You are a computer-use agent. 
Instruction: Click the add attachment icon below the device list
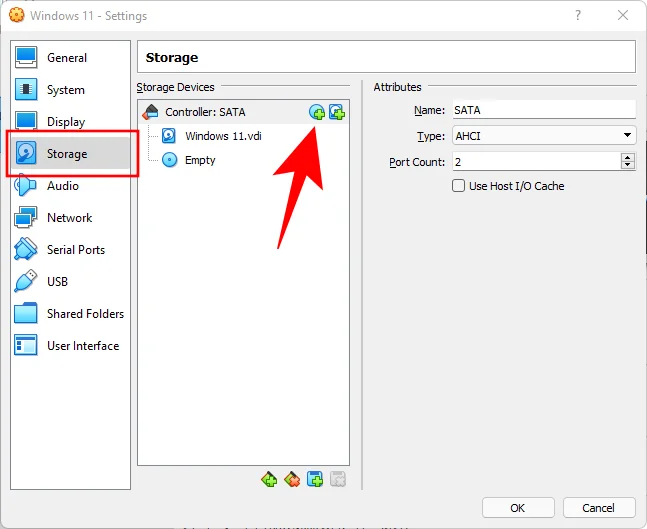point(315,479)
